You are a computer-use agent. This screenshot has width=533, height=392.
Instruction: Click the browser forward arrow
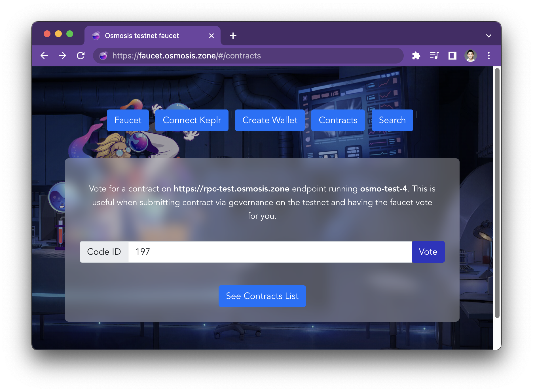point(62,56)
